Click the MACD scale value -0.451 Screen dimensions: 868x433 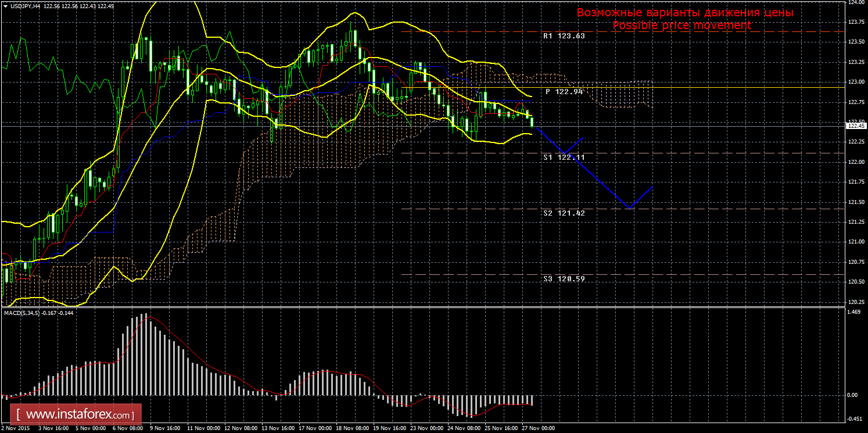[x=853, y=417]
